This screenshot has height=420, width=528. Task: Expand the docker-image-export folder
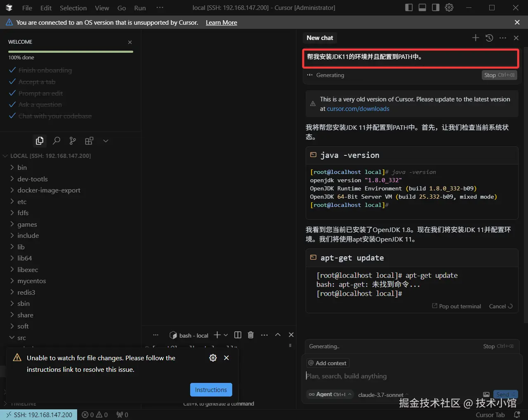coord(71,190)
